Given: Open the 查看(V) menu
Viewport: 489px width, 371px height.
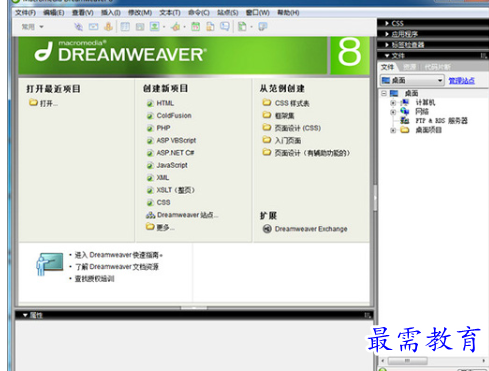Looking at the screenshot, I should click(x=83, y=13).
